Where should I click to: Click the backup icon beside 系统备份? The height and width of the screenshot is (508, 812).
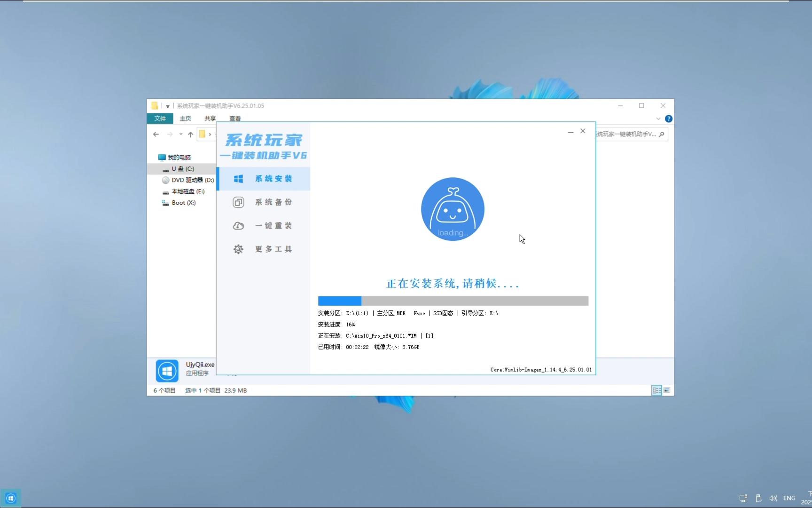[238, 202]
